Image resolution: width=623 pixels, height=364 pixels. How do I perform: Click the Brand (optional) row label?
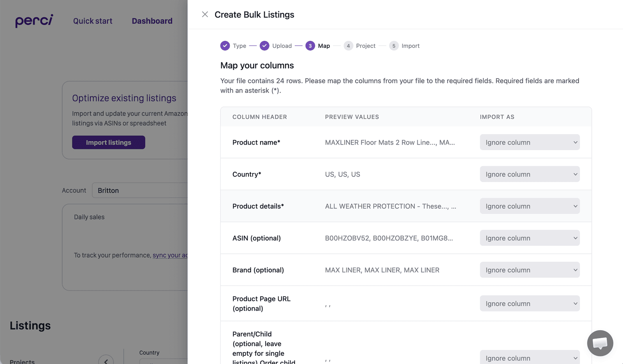tap(258, 270)
